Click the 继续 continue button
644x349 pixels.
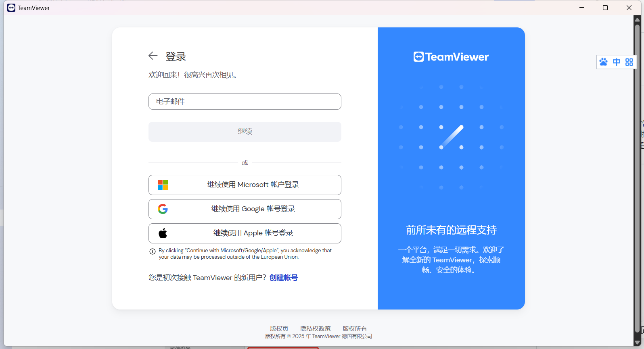point(245,132)
